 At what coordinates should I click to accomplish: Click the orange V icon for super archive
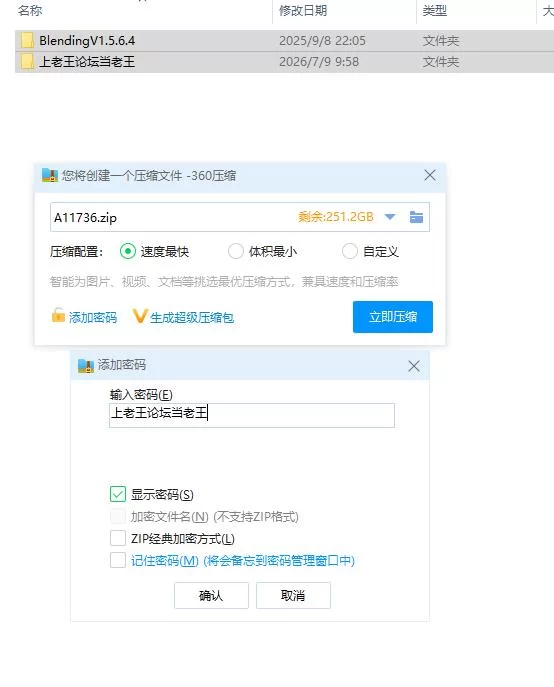click(140, 316)
